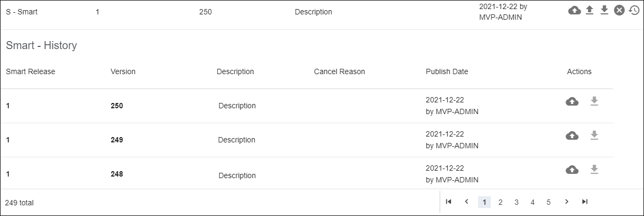Select page 5 in pagination
644x216 pixels.
click(548, 202)
